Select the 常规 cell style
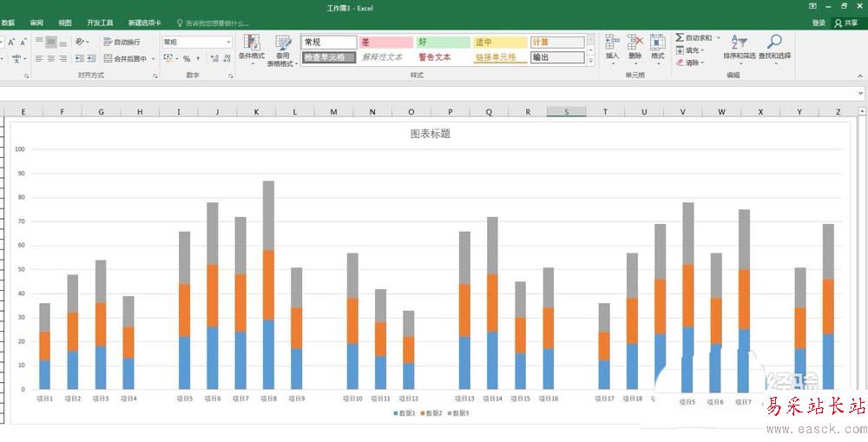The image size is (868, 442). click(x=329, y=42)
